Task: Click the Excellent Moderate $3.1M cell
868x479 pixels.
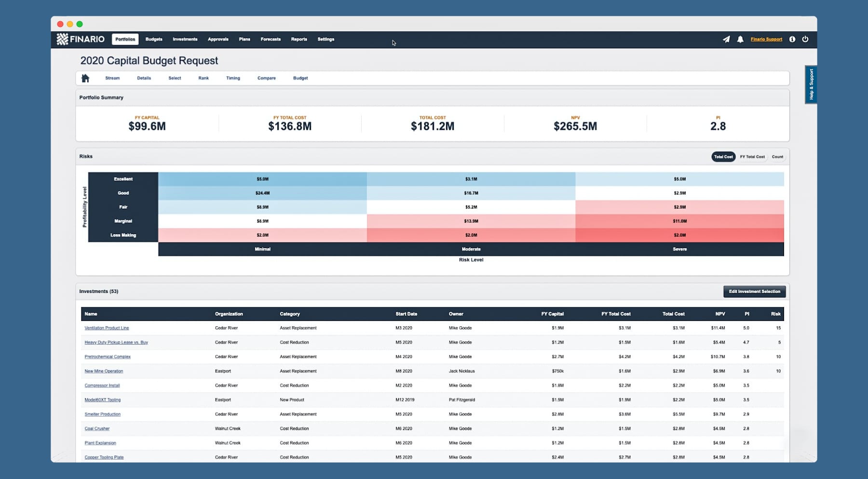Action: tap(471, 179)
